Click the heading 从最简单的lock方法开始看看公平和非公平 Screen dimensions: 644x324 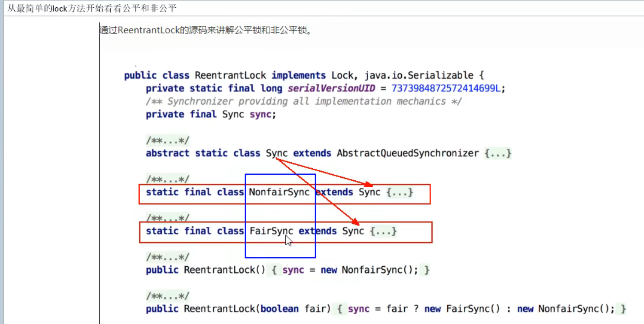92,8
